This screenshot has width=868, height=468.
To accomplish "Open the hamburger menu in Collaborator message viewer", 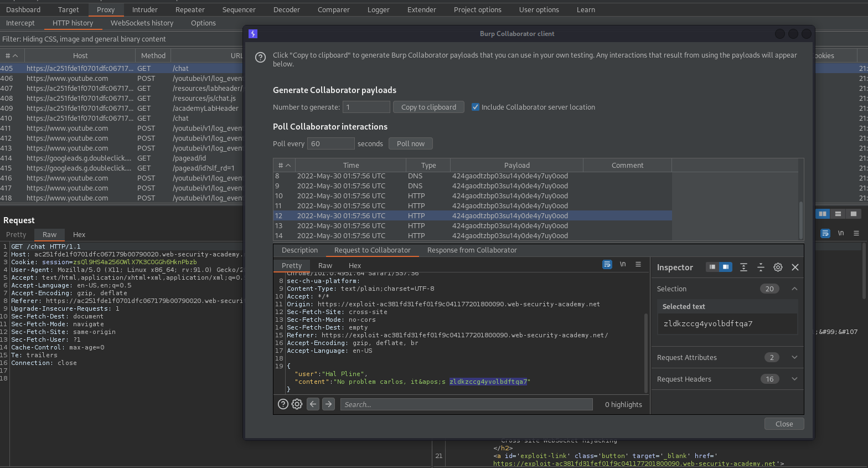I will [638, 265].
